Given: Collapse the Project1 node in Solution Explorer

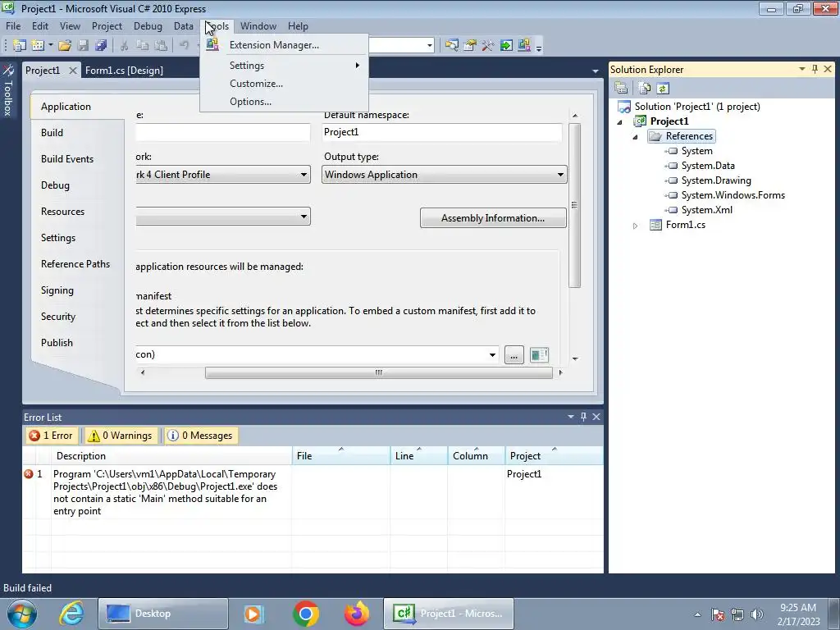Looking at the screenshot, I should tap(620, 122).
